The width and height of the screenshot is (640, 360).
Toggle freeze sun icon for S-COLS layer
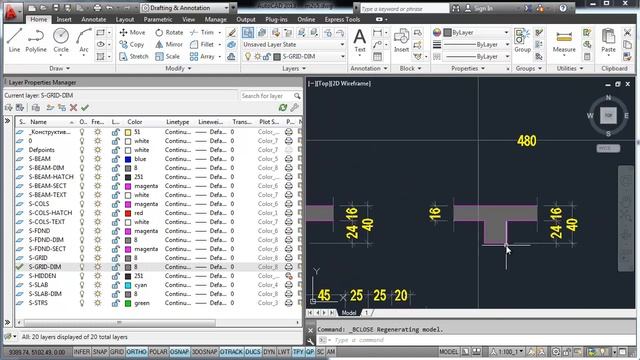click(98, 204)
